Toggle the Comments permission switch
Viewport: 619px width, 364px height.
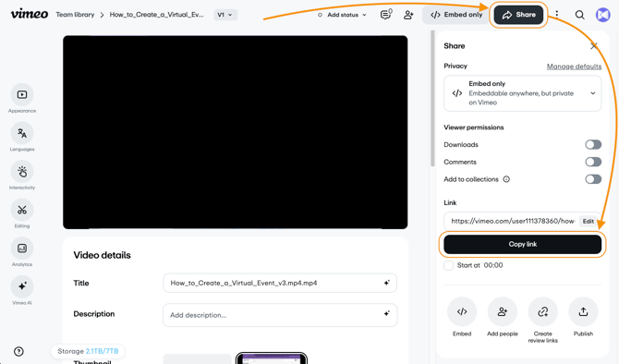[x=593, y=162]
